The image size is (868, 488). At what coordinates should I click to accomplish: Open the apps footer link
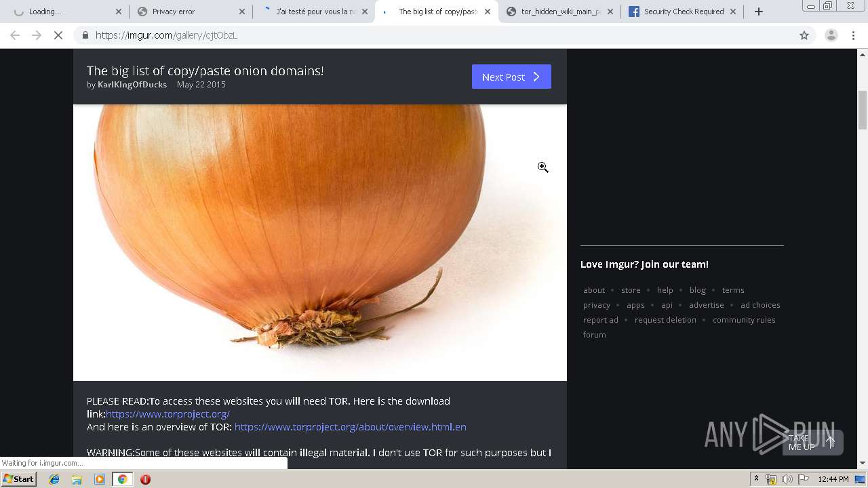coord(635,305)
